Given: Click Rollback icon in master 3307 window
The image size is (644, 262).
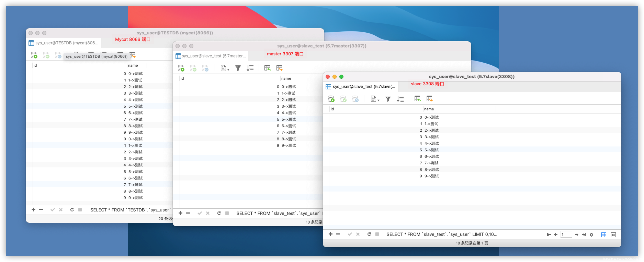Looking at the screenshot, I should click(x=205, y=68).
